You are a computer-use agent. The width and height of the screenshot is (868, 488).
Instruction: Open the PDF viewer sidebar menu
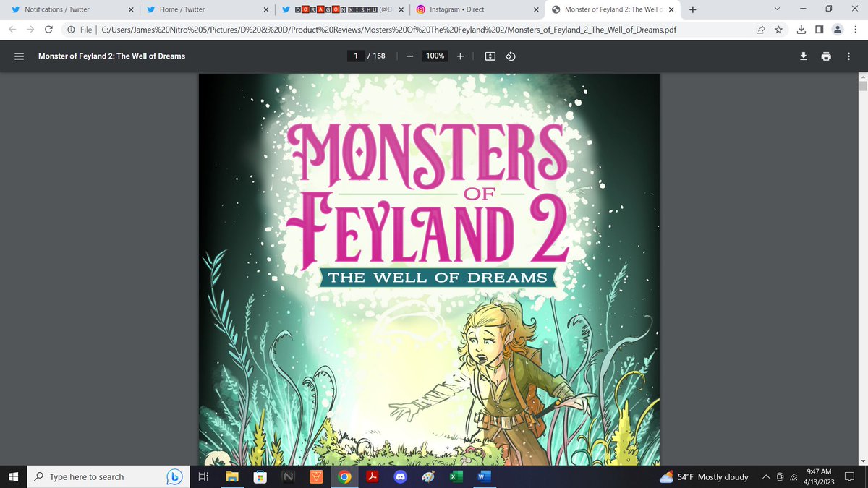pyautogui.click(x=20, y=56)
